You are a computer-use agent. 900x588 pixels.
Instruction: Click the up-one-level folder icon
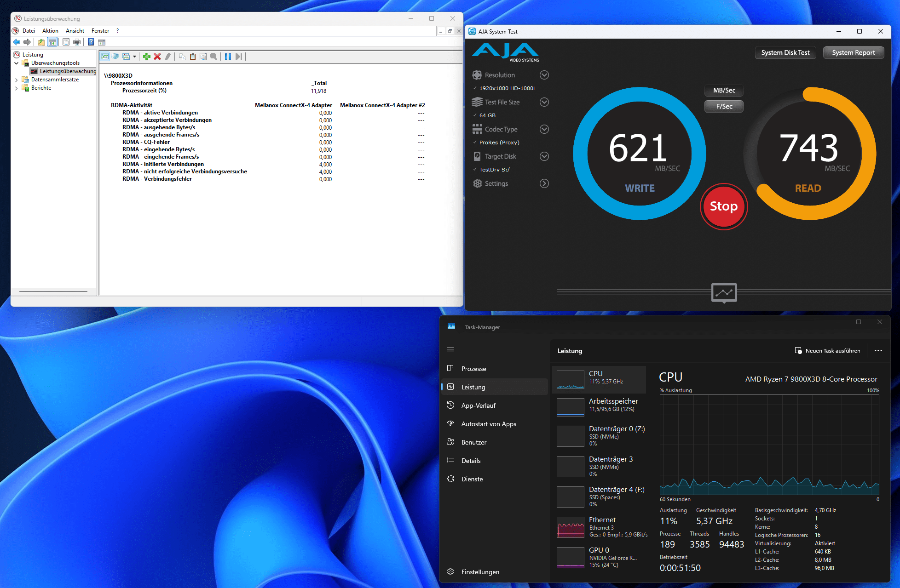[x=41, y=42]
